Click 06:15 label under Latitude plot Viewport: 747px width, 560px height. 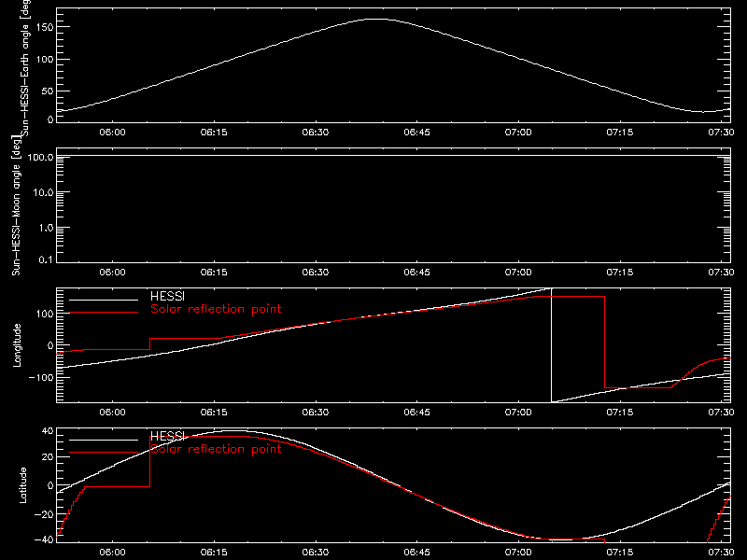click(214, 553)
